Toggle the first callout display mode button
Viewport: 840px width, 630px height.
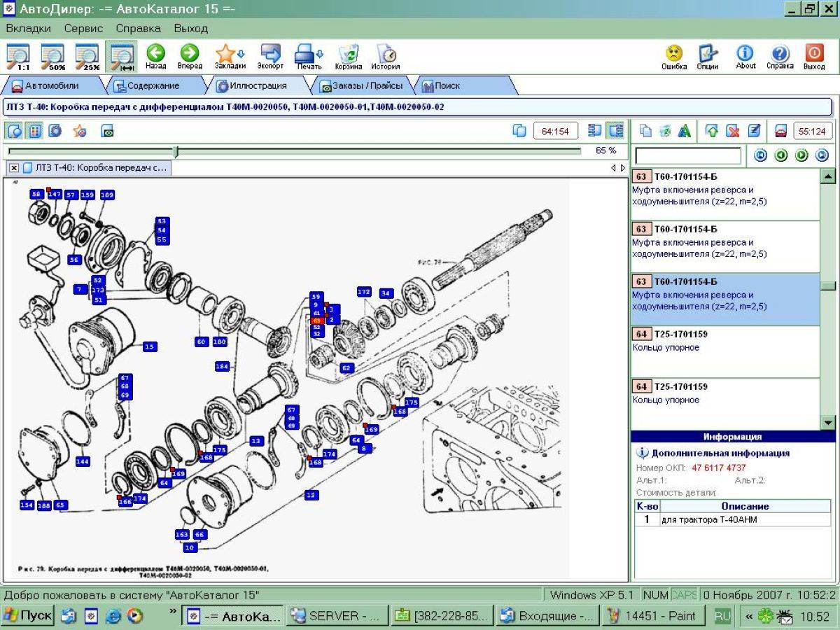click(x=14, y=131)
